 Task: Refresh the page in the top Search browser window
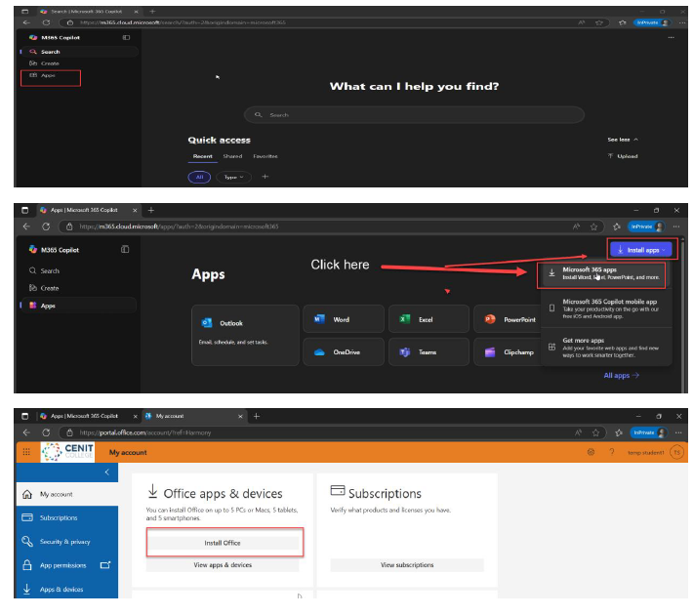46,22
